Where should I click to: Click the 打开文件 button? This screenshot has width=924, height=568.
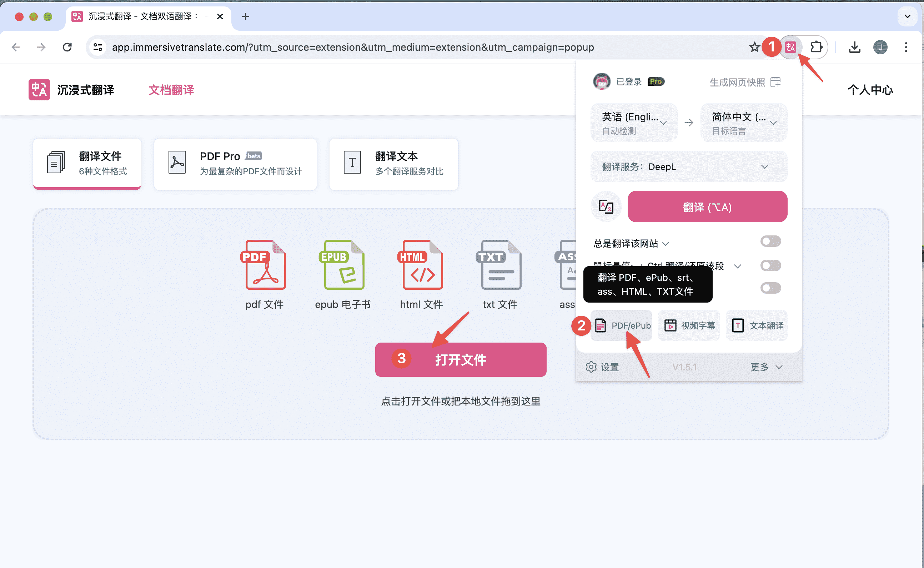point(460,359)
